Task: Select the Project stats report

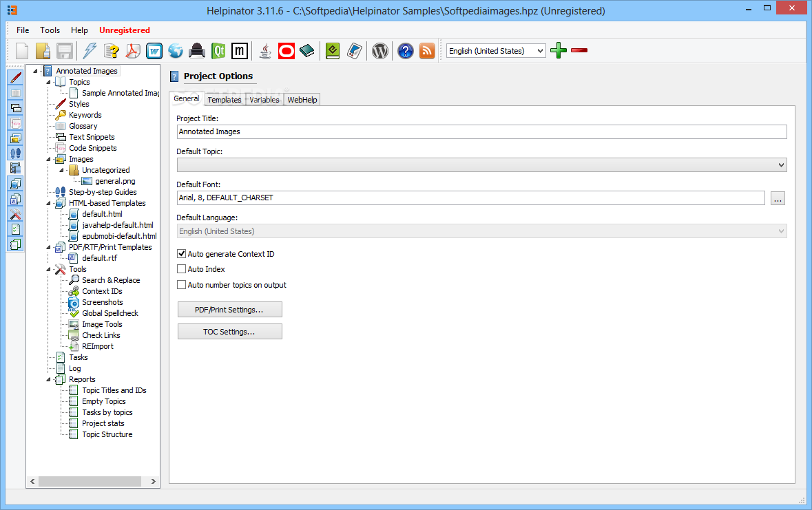Action: coord(103,423)
